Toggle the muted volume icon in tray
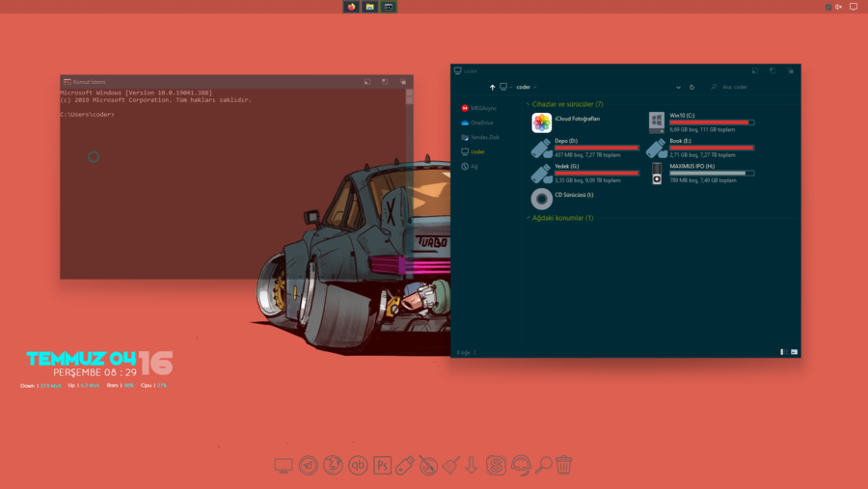 (838, 7)
